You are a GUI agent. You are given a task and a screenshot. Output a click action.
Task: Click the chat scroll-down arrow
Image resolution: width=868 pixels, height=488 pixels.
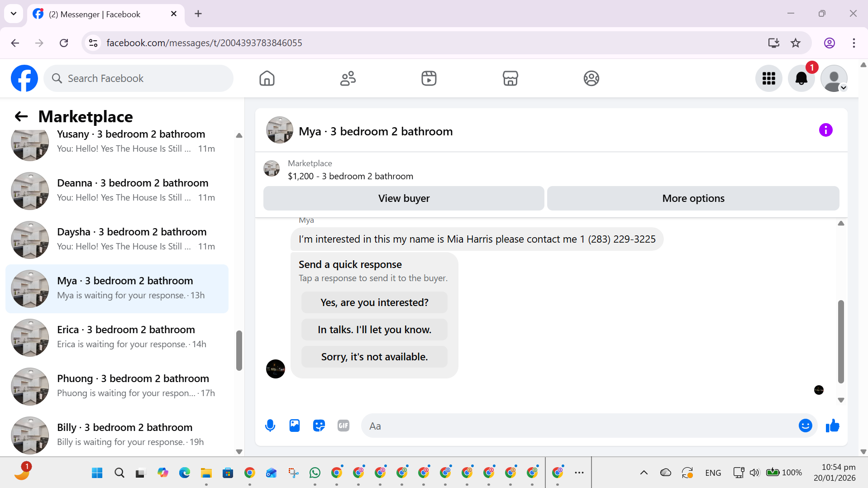tap(841, 400)
